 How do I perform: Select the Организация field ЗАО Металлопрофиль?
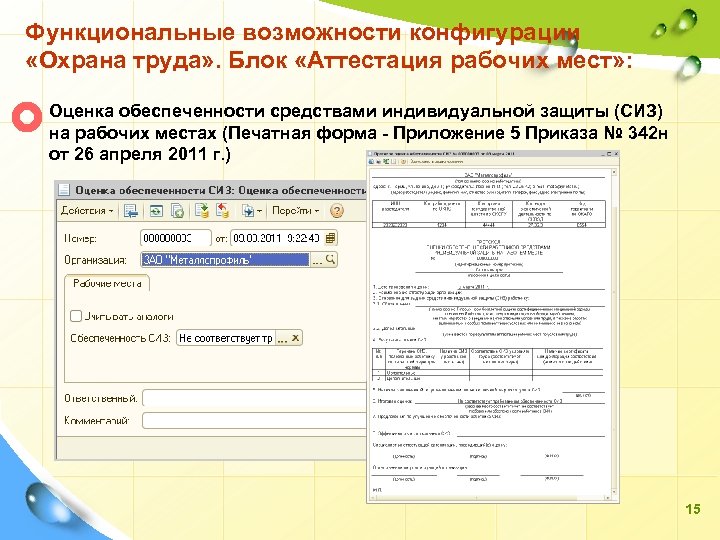tap(225, 260)
